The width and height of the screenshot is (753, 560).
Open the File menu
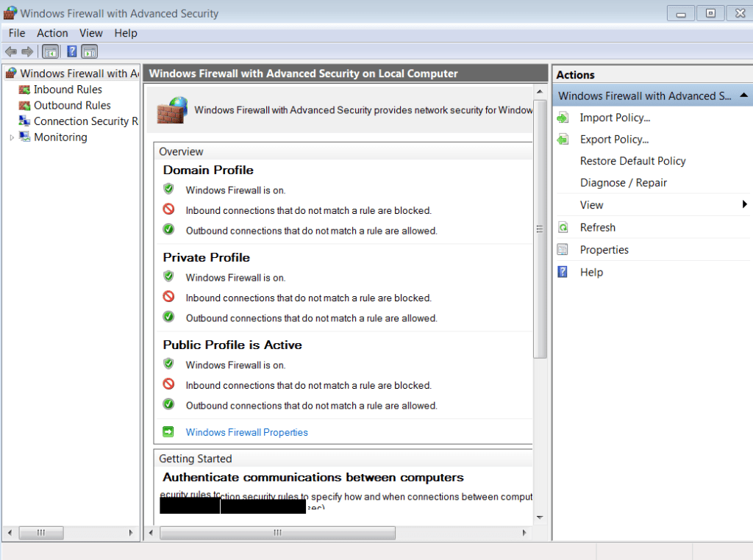(17, 33)
